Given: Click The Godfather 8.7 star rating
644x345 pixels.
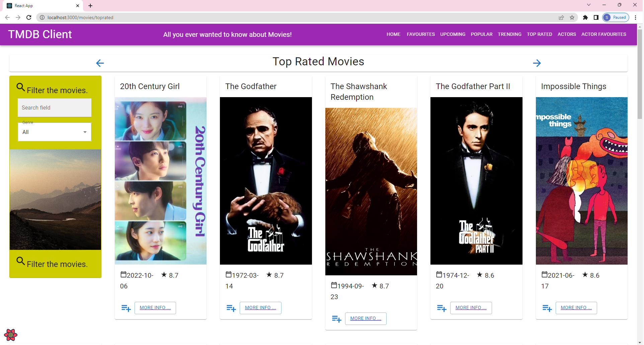Looking at the screenshot, I should click(275, 275).
